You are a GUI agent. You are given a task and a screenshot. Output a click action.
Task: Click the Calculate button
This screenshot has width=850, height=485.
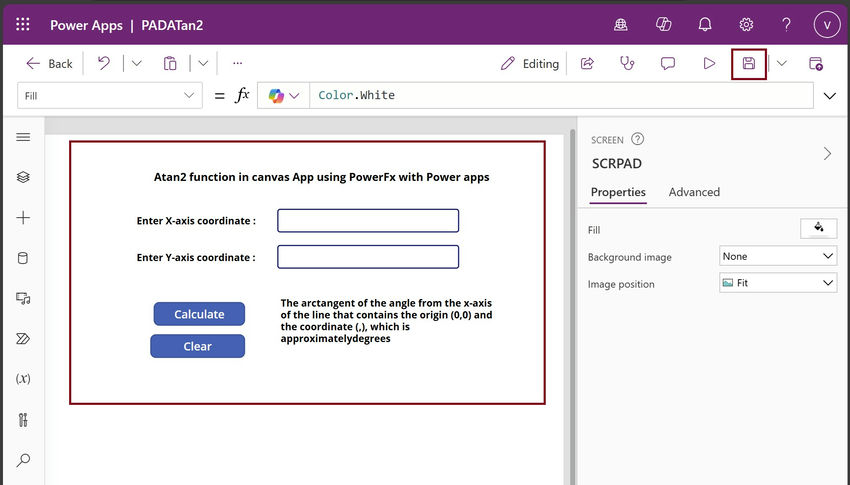click(x=199, y=314)
